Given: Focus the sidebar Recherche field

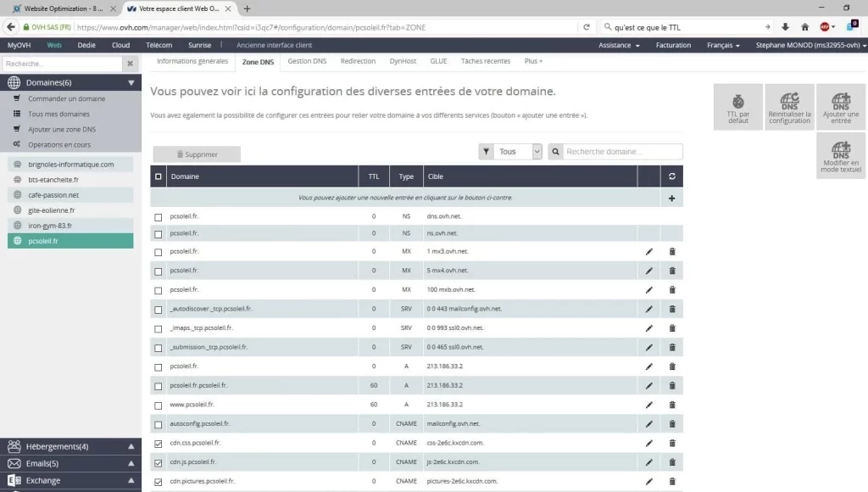Looking at the screenshot, I should pos(62,64).
